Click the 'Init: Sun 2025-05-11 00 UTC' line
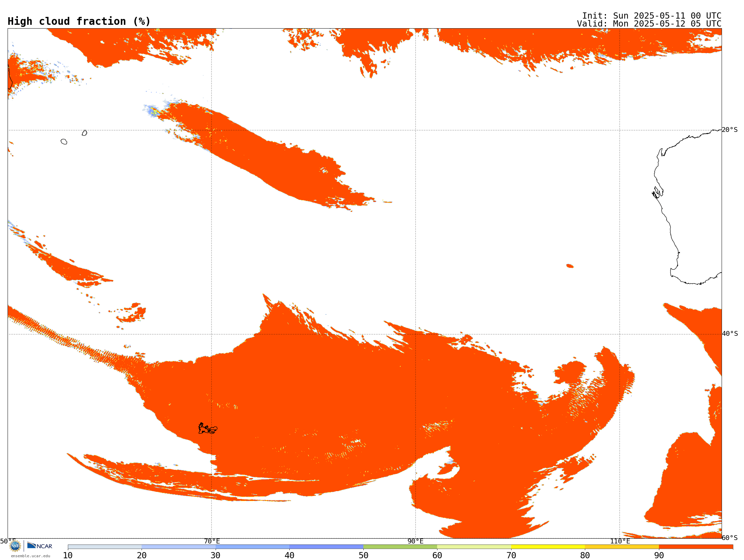Image resolution: width=744 pixels, height=560 pixels. pyautogui.click(x=652, y=16)
